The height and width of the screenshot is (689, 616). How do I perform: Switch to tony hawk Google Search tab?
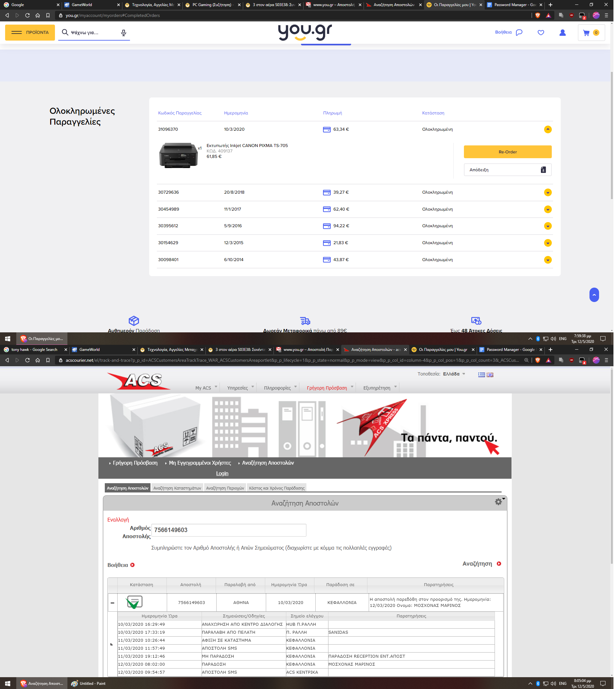pos(35,349)
